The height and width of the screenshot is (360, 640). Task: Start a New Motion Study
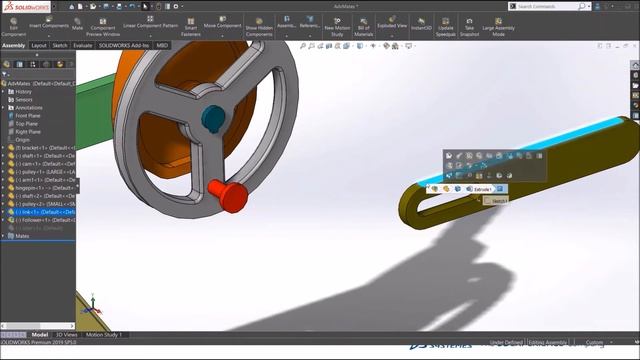(337, 27)
